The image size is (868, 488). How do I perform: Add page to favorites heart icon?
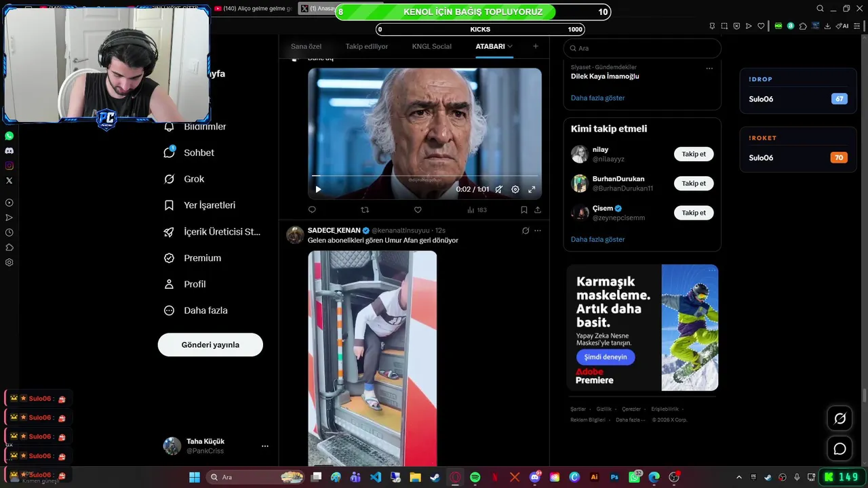(761, 26)
